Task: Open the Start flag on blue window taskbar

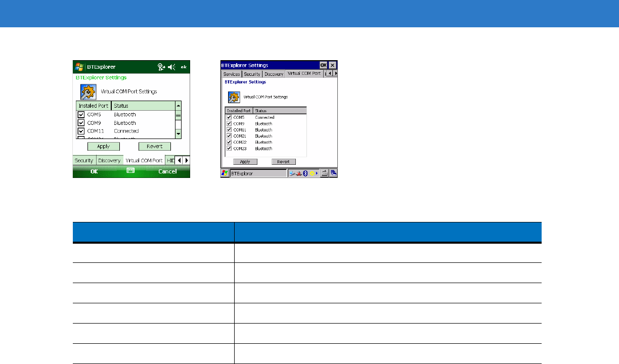Action: click(225, 173)
